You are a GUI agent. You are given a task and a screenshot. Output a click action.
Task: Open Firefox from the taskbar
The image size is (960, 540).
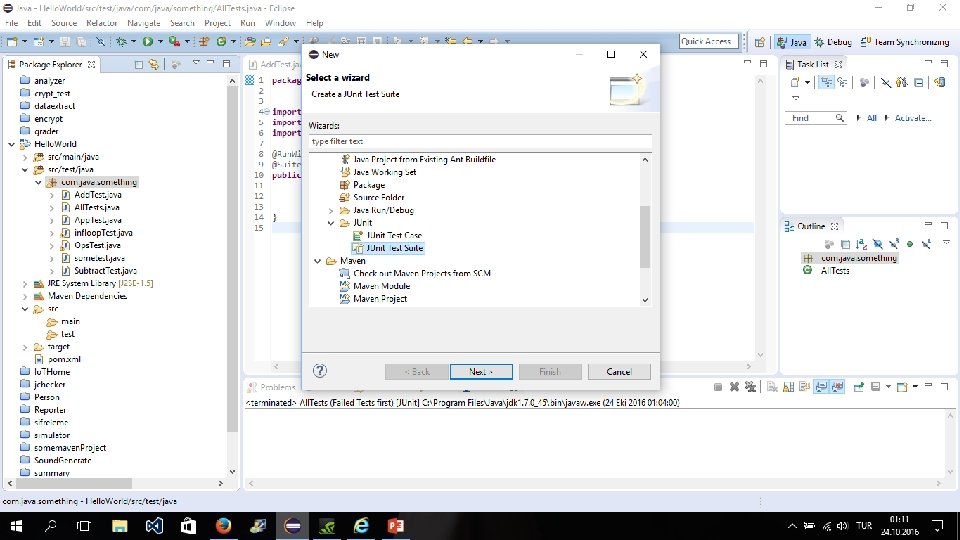tap(223, 526)
